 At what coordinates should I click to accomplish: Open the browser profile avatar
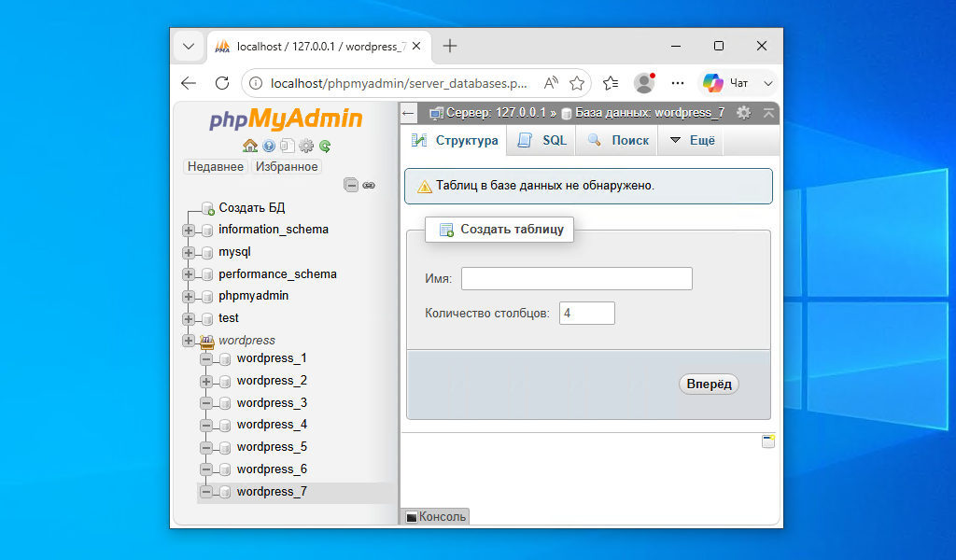[644, 83]
